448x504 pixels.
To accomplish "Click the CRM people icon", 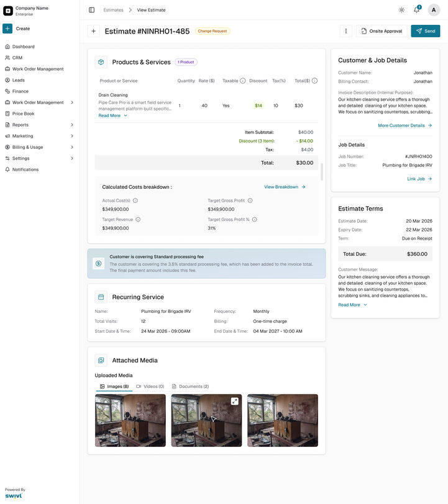I will tap(7, 58).
